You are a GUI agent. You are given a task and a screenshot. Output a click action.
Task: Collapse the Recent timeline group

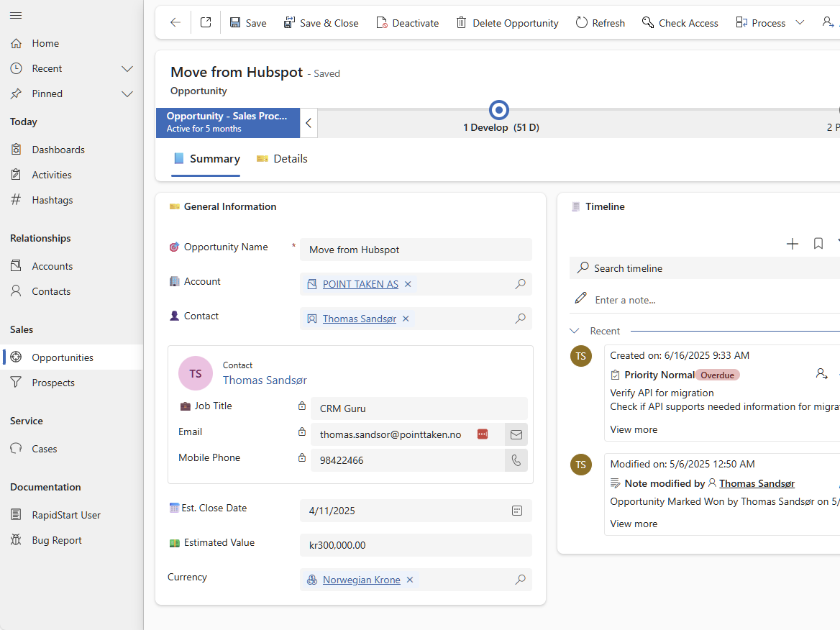[575, 331]
